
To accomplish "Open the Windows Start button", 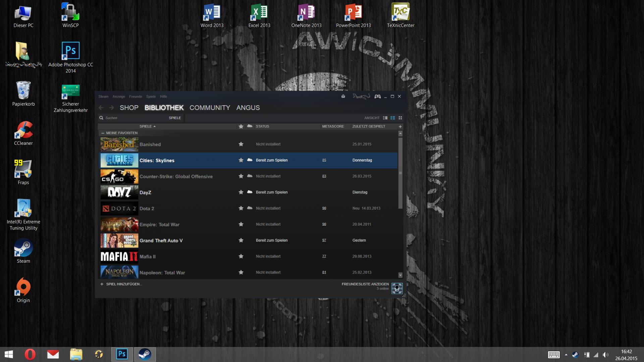I will [9, 354].
